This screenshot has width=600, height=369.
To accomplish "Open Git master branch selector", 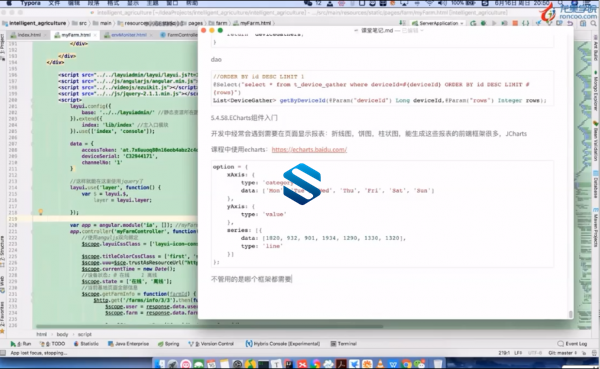I will point(562,353).
